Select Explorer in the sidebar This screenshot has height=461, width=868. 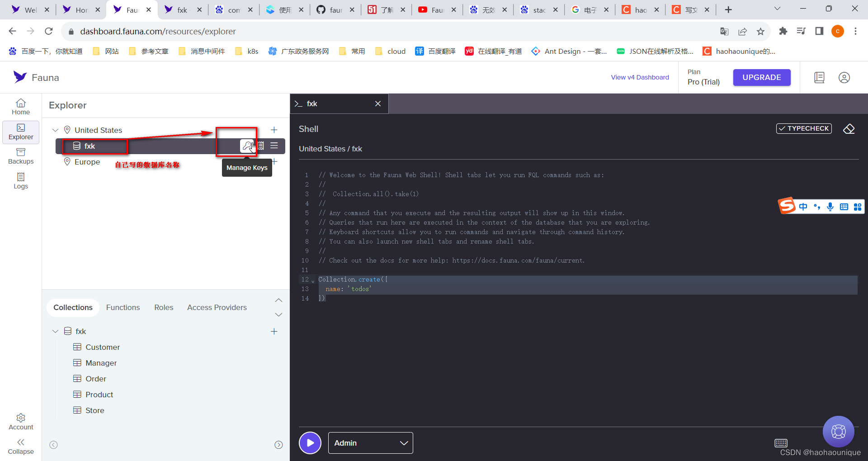(x=21, y=132)
